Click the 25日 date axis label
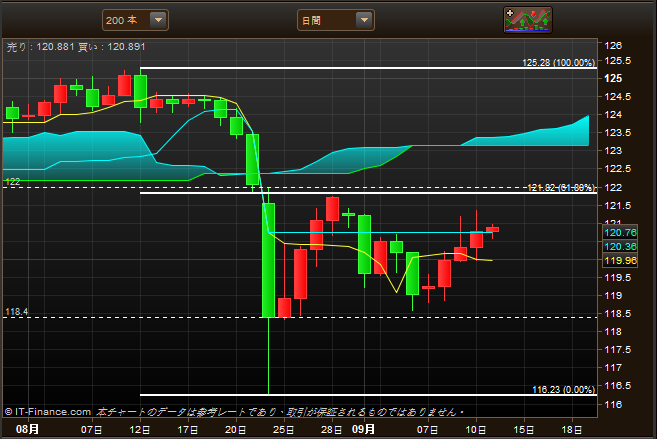 (x=284, y=429)
